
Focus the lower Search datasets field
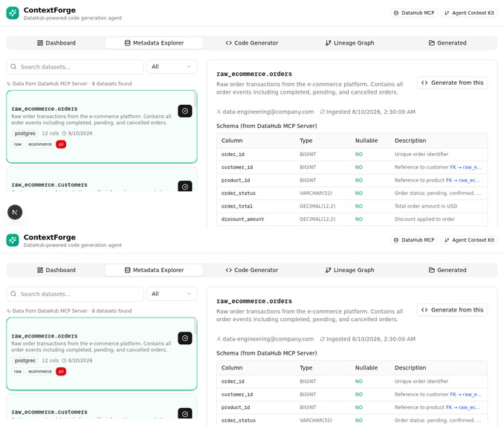pyautogui.click(x=75, y=294)
